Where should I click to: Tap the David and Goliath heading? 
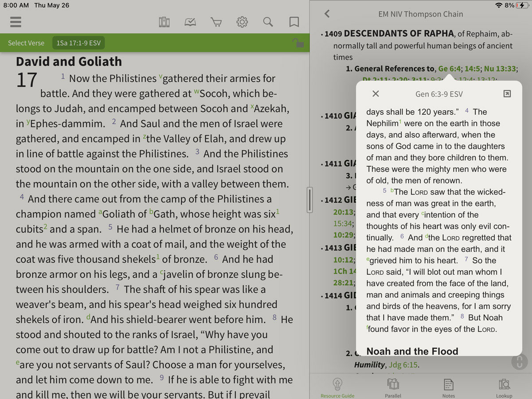69,61
